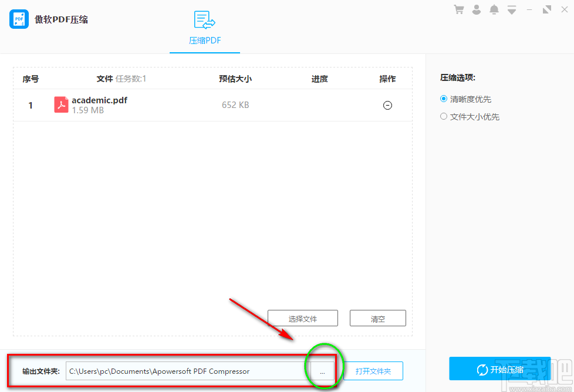Open the output directory via 打开文件夹
Image resolution: width=574 pixels, height=392 pixels.
(374, 371)
